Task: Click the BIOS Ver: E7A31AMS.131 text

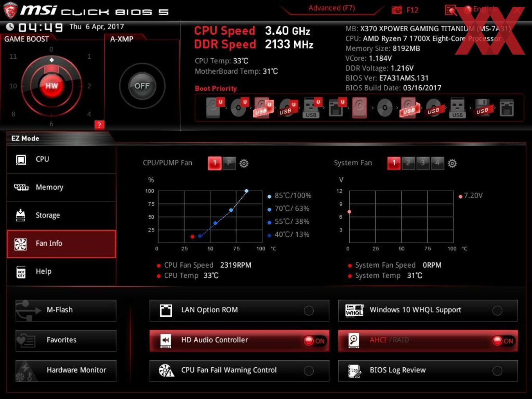Action: click(387, 78)
